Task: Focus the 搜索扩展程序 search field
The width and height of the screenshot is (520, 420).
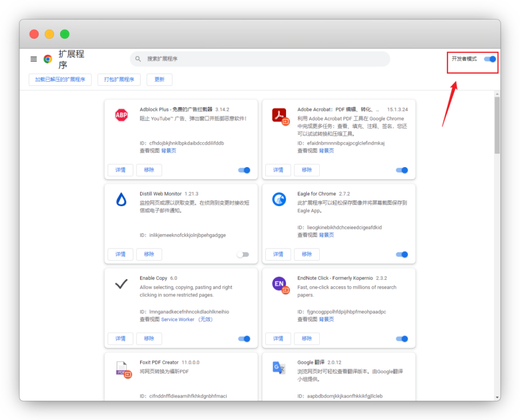Action: [x=260, y=59]
